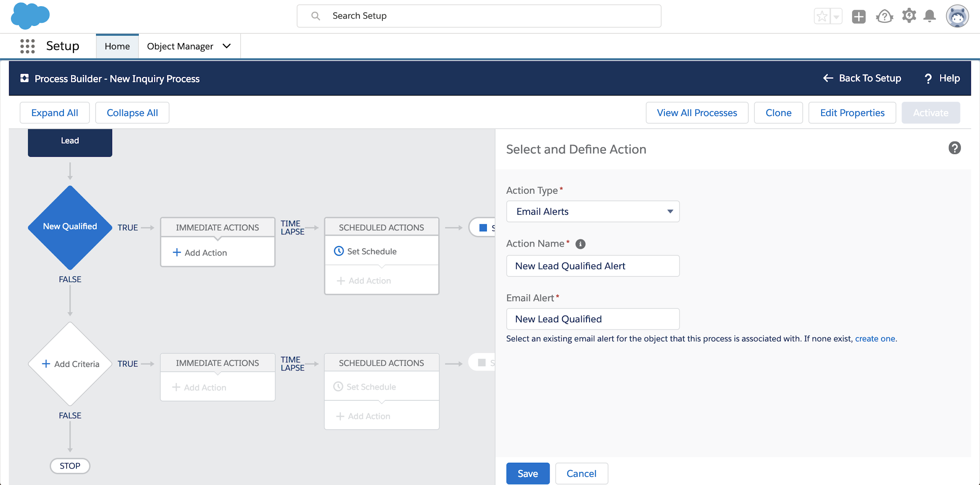Select the New Qualified criteria diamond
The image size is (980, 485).
coord(70,227)
